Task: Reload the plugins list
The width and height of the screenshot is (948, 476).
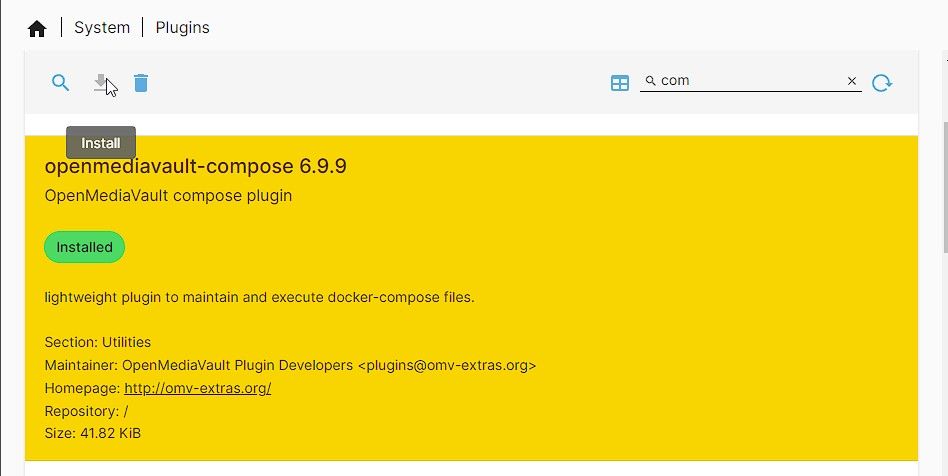Action: 881,83
